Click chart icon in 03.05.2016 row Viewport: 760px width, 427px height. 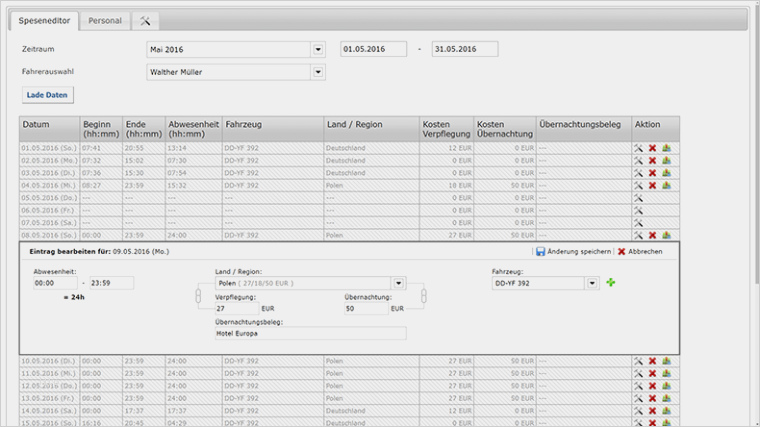pos(666,173)
